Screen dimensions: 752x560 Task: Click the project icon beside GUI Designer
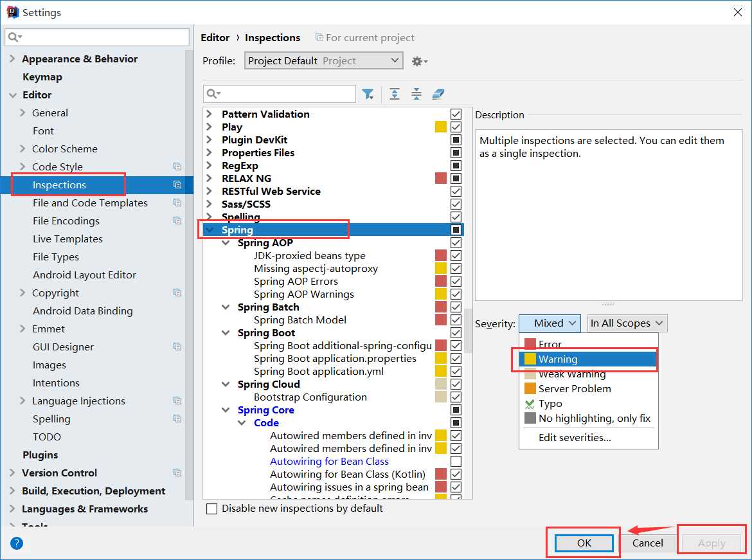(177, 347)
